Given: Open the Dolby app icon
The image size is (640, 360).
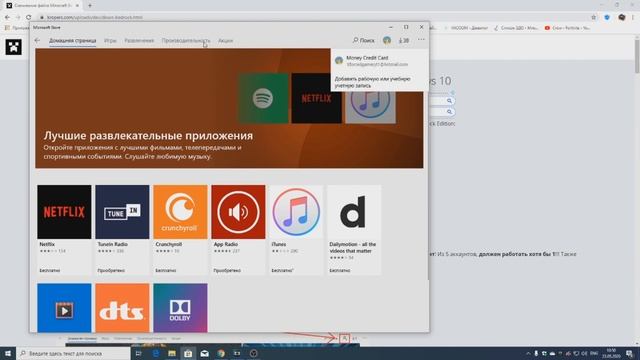Looking at the screenshot, I should coord(180,308).
